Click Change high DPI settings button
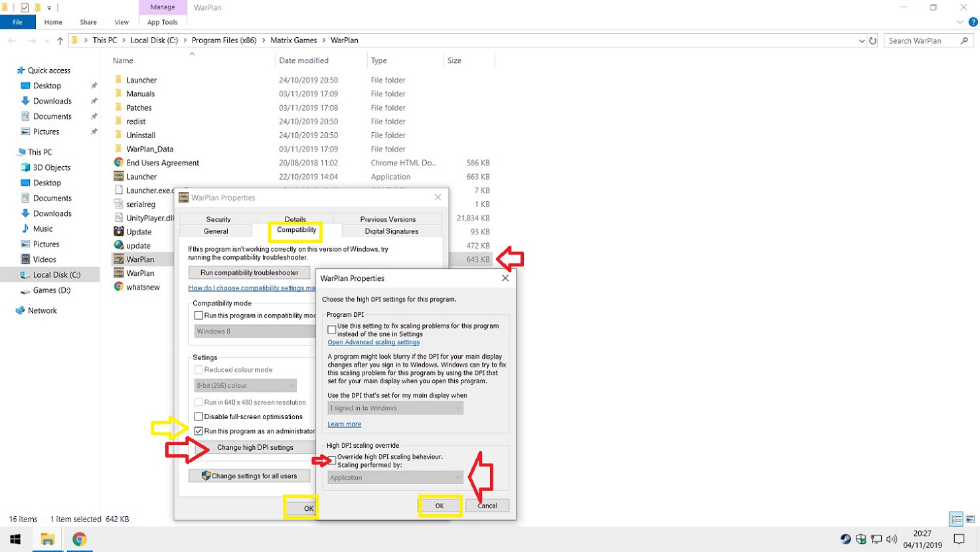 255,447
